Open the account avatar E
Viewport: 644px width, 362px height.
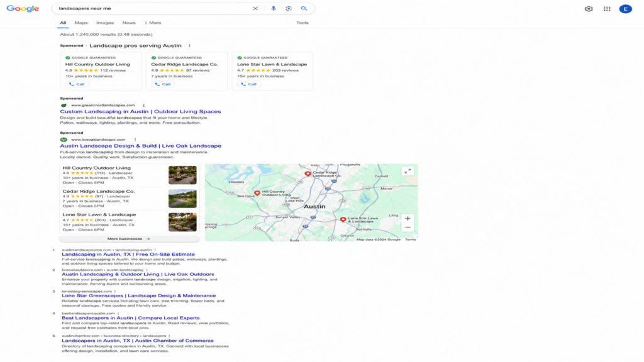pos(625,9)
